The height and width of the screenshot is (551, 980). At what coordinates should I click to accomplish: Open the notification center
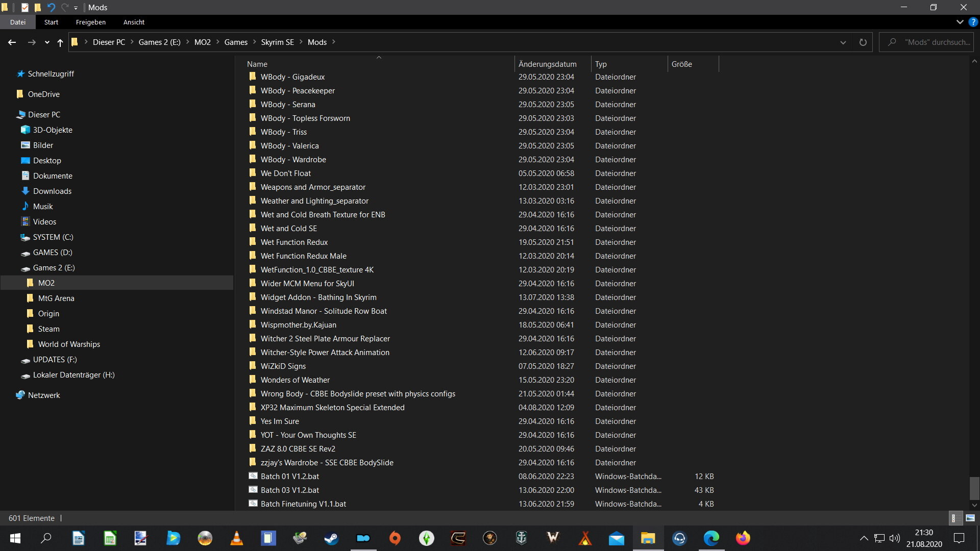pyautogui.click(x=959, y=538)
